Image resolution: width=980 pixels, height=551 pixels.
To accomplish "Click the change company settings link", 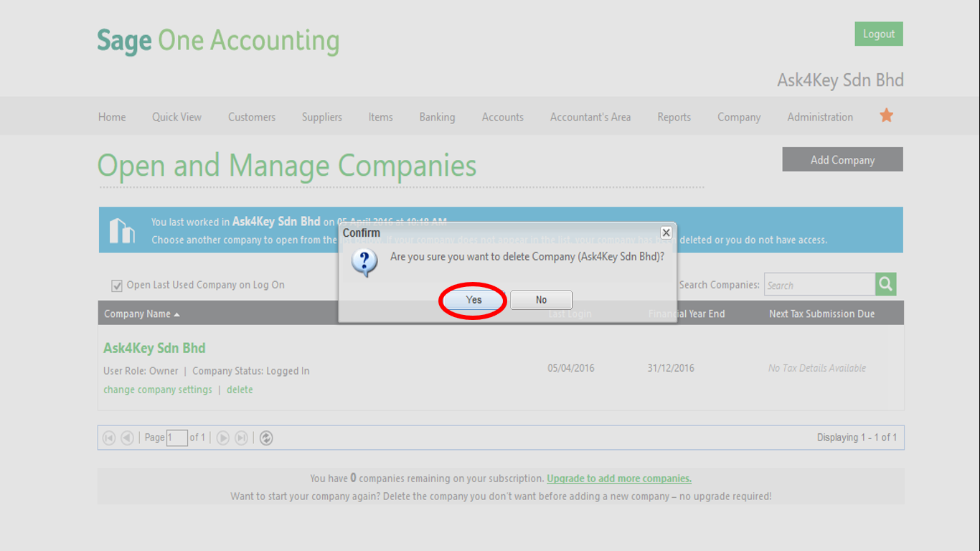I will click(158, 390).
